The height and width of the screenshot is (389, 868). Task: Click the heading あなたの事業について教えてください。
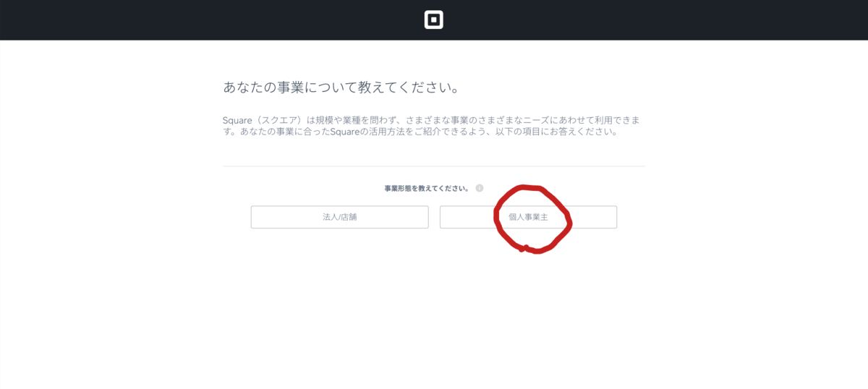click(x=341, y=87)
